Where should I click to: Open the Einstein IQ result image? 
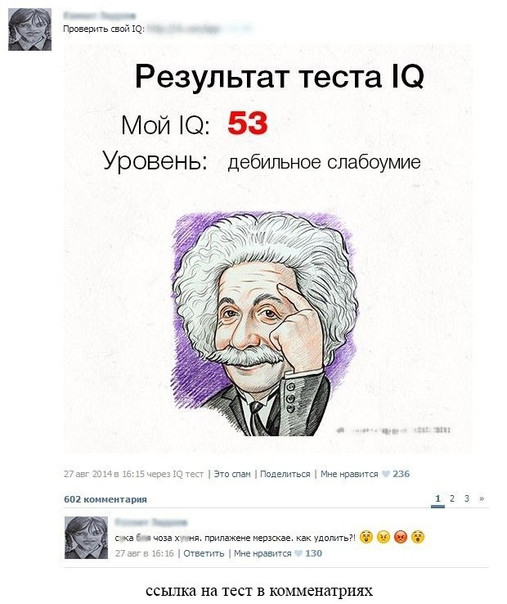coord(268,249)
